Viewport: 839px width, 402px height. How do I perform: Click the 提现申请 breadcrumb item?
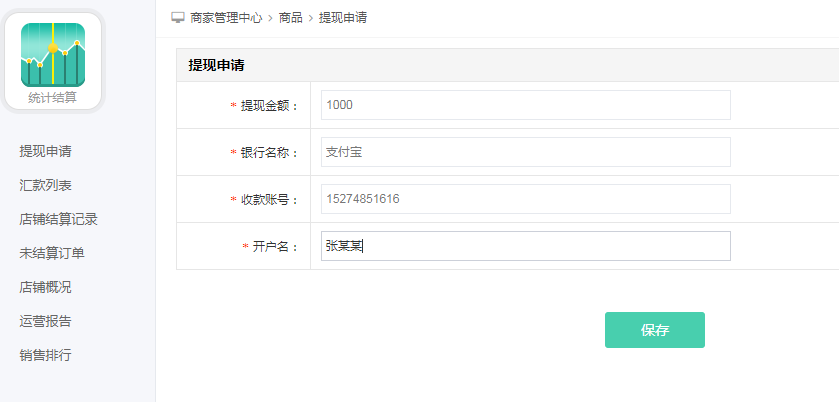point(342,18)
